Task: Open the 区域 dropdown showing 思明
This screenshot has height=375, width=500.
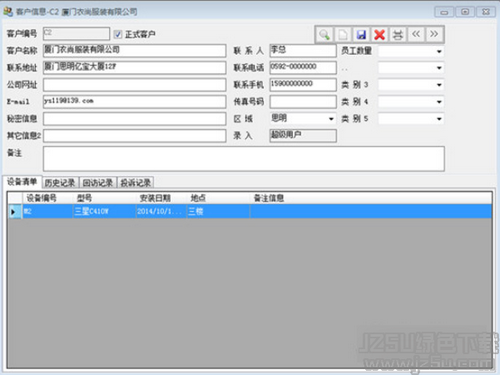Action: click(303, 118)
